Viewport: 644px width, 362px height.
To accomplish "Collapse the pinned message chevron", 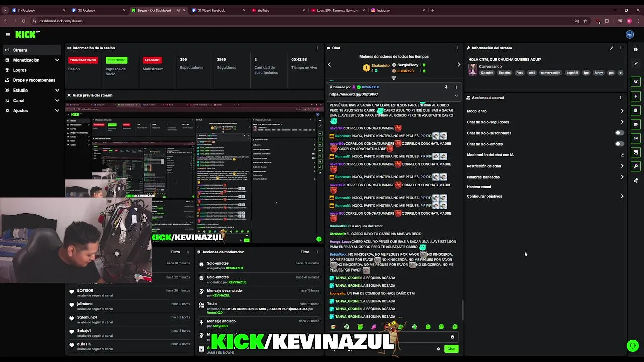I will click(x=456, y=95).
